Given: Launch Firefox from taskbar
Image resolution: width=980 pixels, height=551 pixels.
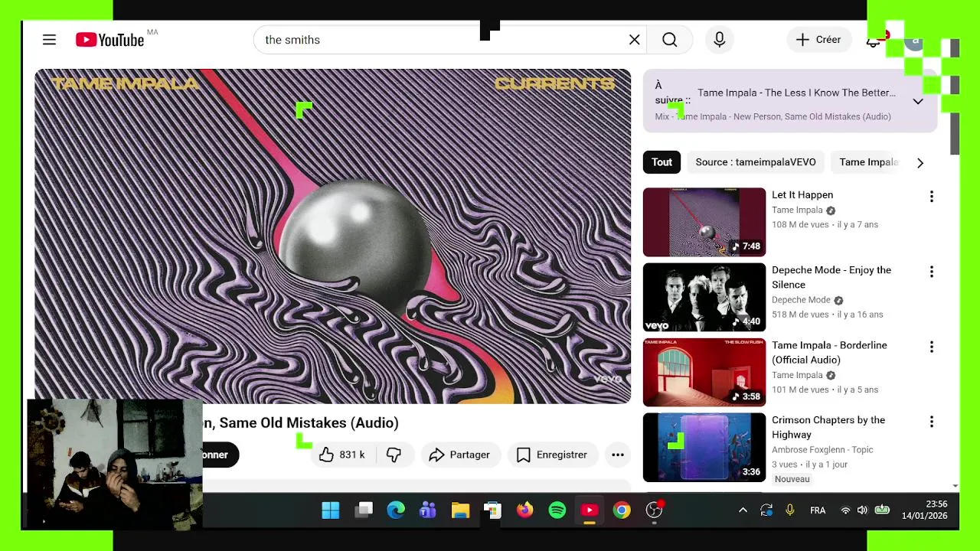Looking at the screenshot, I should point(524,510).
